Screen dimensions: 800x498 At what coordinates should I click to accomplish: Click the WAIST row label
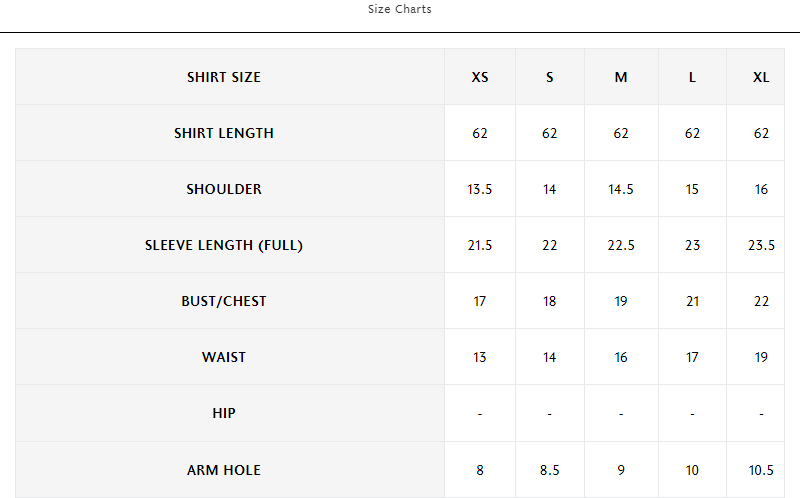[224, 357]
